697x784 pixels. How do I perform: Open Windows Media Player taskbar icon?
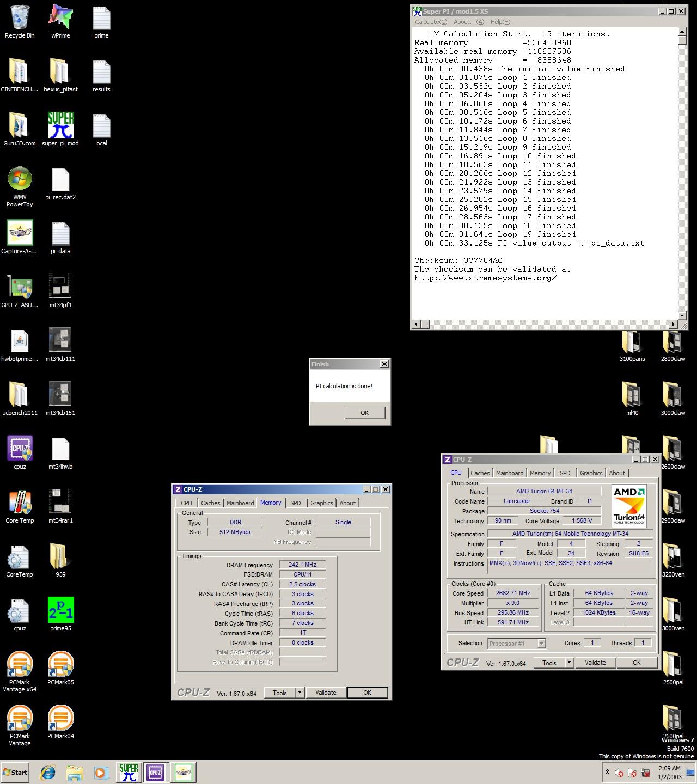coord(101,773)
